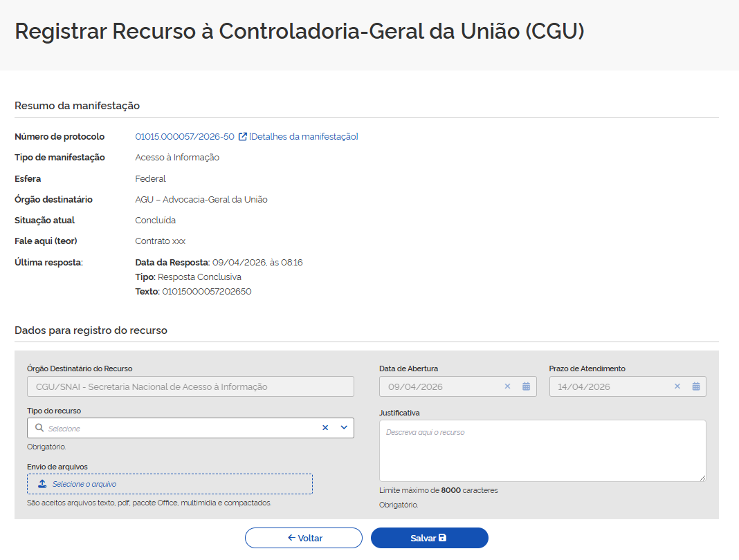
Task: Click the Órgão Destinatário do Recurso field
Action: click(x=190, y=386)
